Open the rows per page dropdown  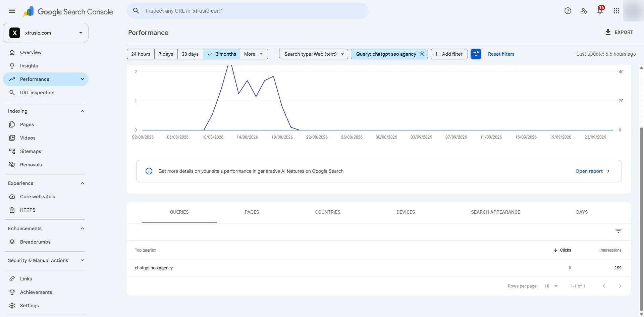click(551, 286)
